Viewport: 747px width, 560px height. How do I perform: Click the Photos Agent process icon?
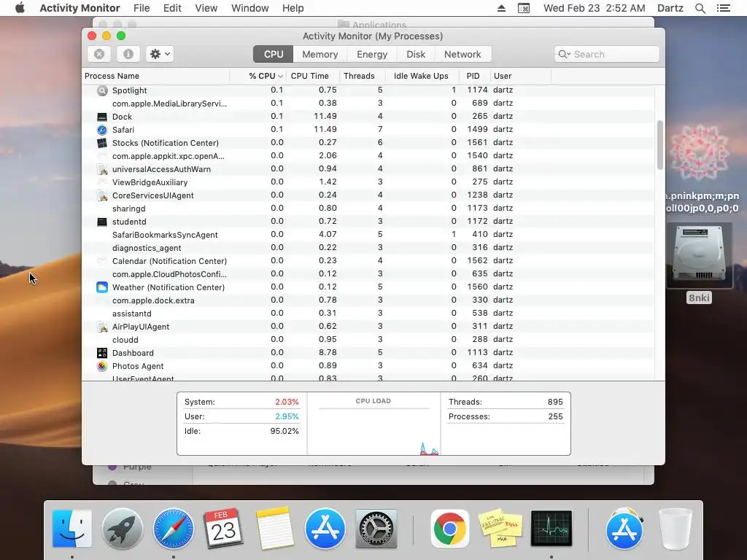click(102, 366)
